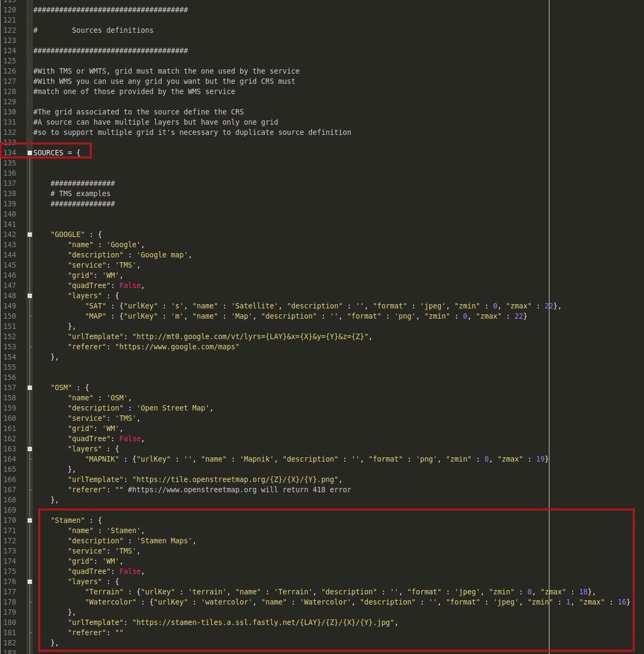The height and width of the screenshot is (654, 644).
Task: Click the empty "referer" string on line 181
Action: click(119, 633)
